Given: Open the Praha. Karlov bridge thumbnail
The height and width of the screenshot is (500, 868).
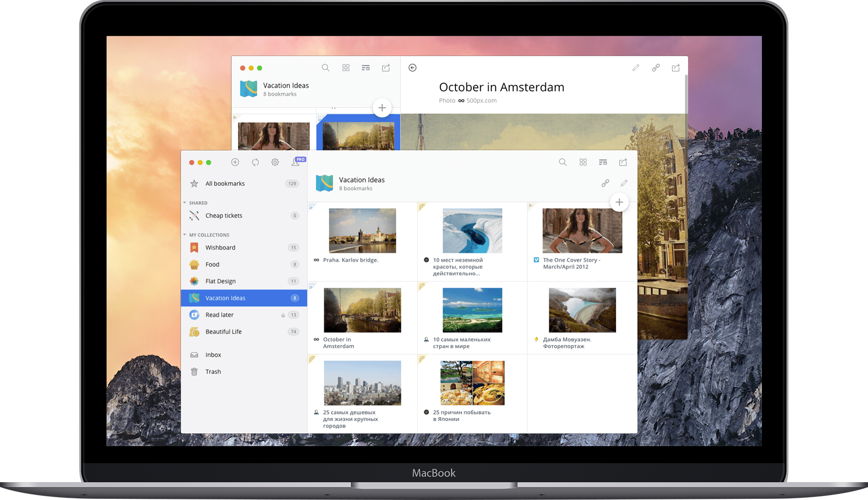Looking at the screenshot, I should click(362, 231).
